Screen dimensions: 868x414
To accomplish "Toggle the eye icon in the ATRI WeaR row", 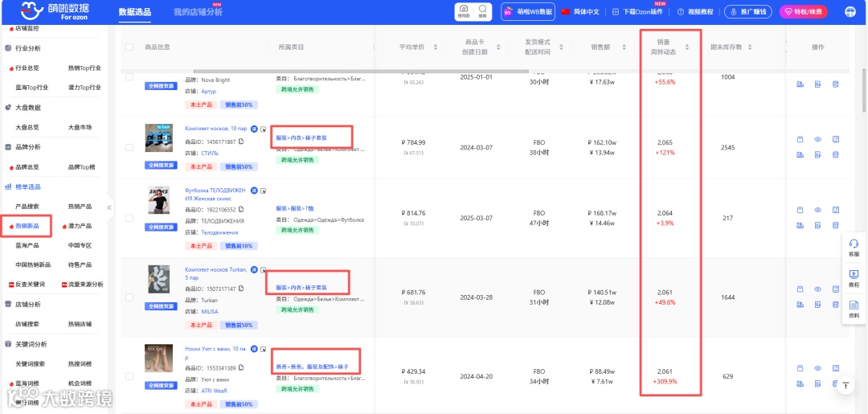I will pyautogui.click(x=817, y=369).
